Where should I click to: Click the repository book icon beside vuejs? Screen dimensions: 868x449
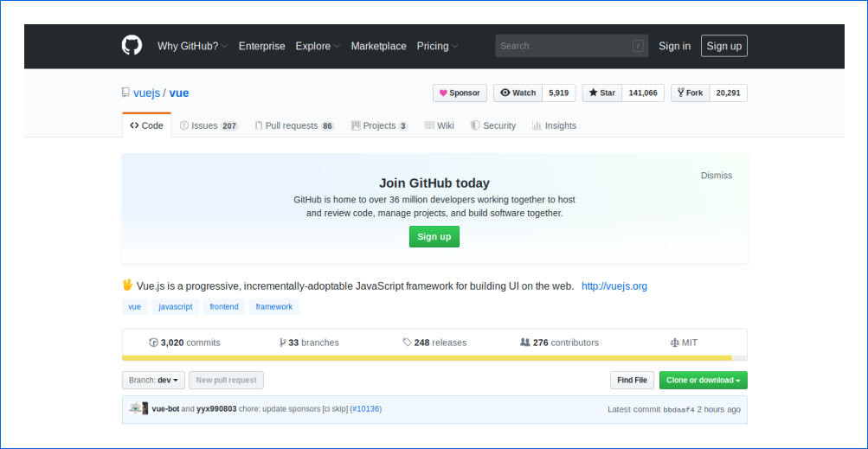pos(125,93)
